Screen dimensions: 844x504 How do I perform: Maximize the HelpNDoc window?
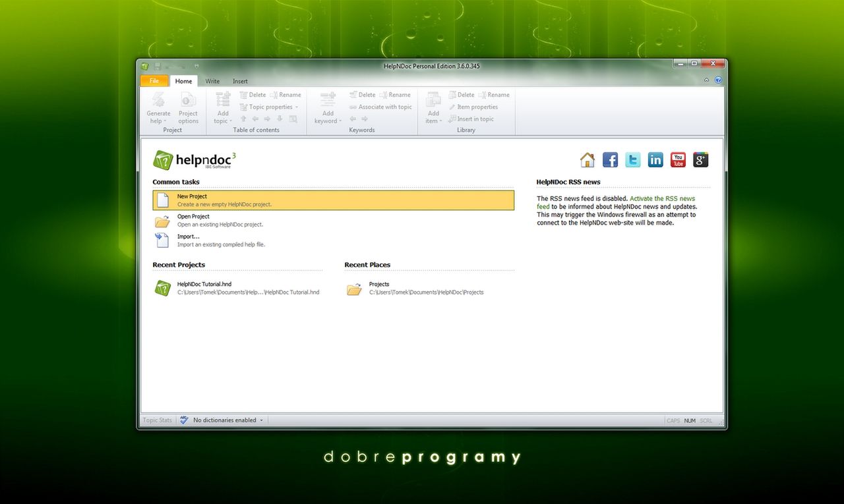(x=694, y=63)
